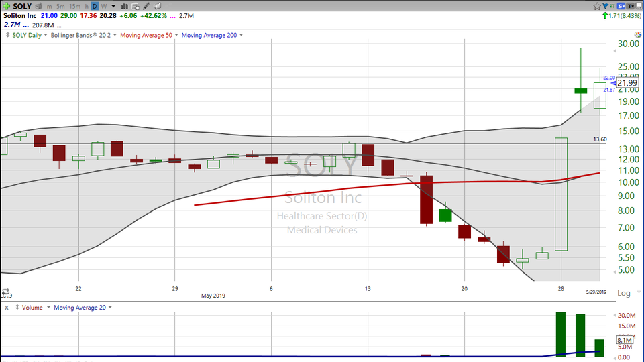Click the SOLY ticker symbol field
Image resolution: width=644 pixels, height=362 pixels.
pyautogui.click(x=22, y=6)
